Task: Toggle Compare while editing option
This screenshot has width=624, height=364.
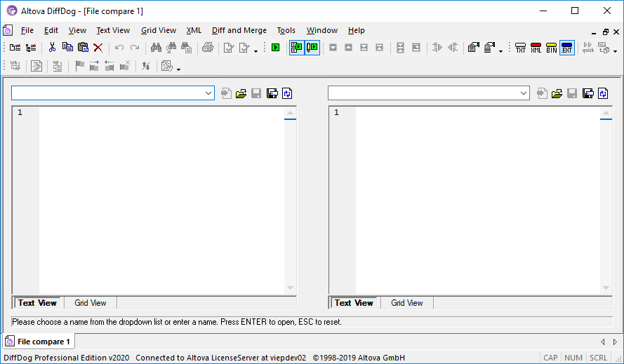Action: tap(312, 48)
